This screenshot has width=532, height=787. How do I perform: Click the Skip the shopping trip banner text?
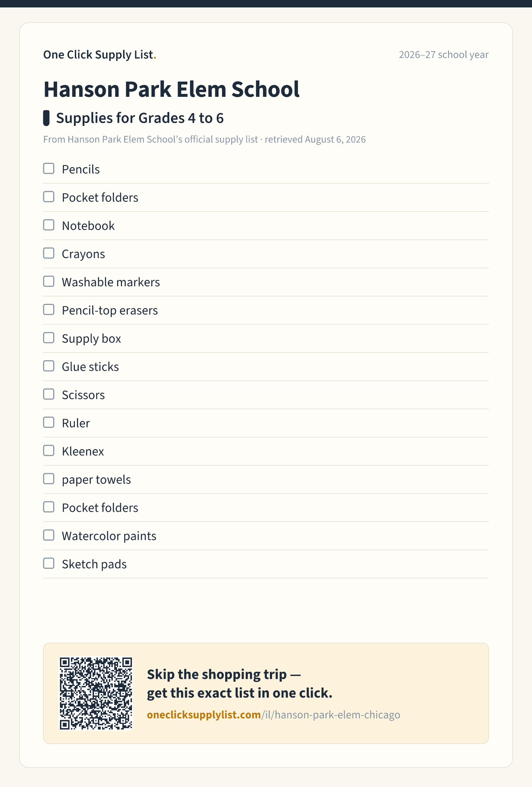pyautogui.click(x=240, y=683)
